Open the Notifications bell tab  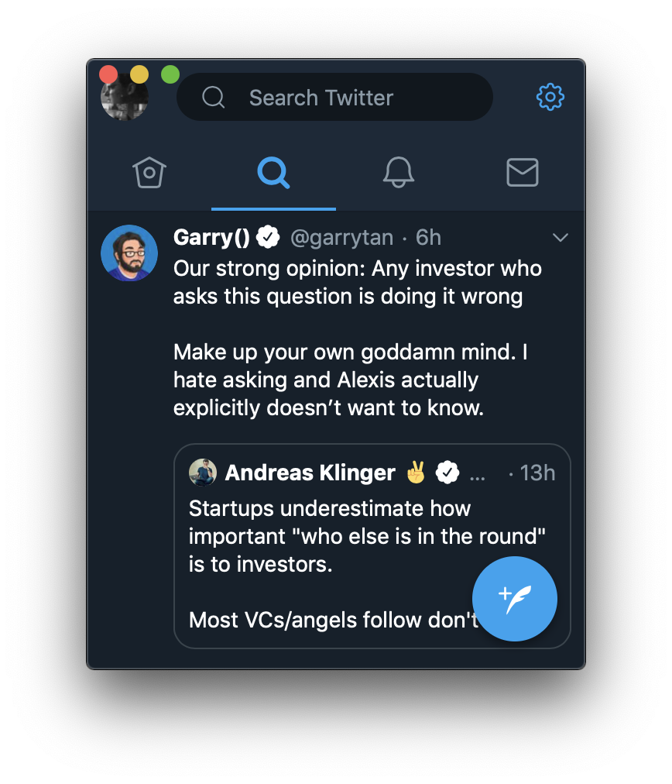pyautogui.click(x=399, y=172)
